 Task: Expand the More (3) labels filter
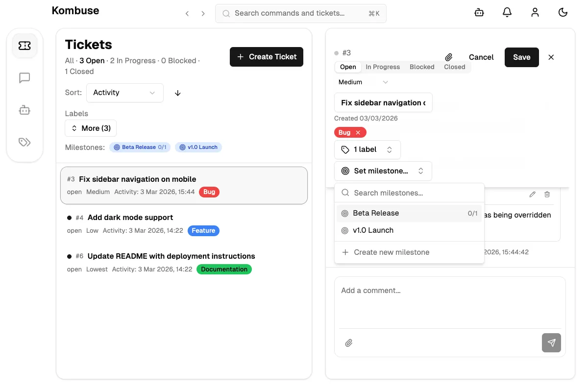[x=91, y=128]
